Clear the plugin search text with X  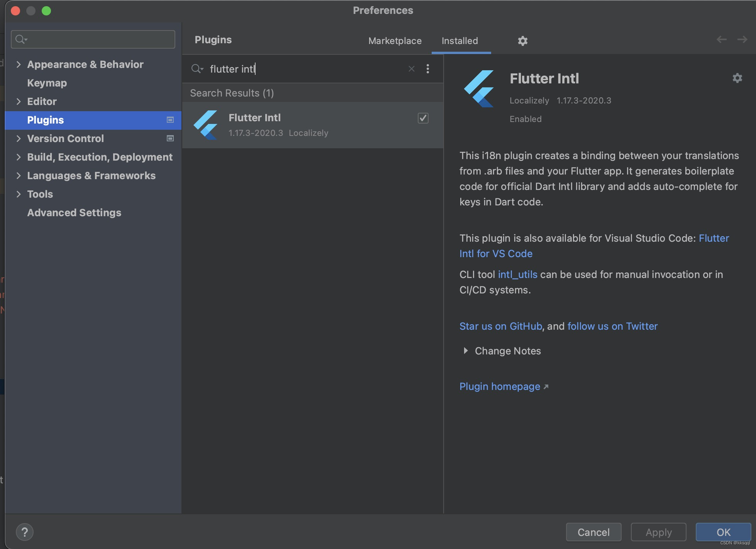[412, 69]
